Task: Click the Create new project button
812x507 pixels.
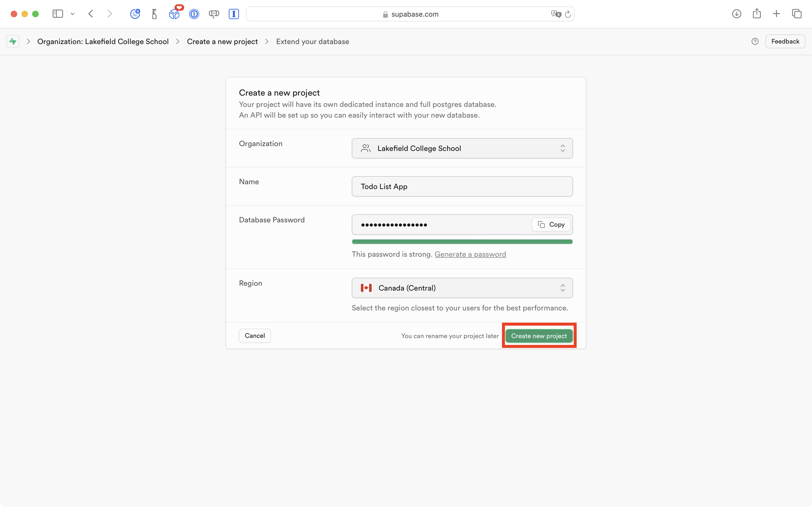Action: (x=539, y=336)
